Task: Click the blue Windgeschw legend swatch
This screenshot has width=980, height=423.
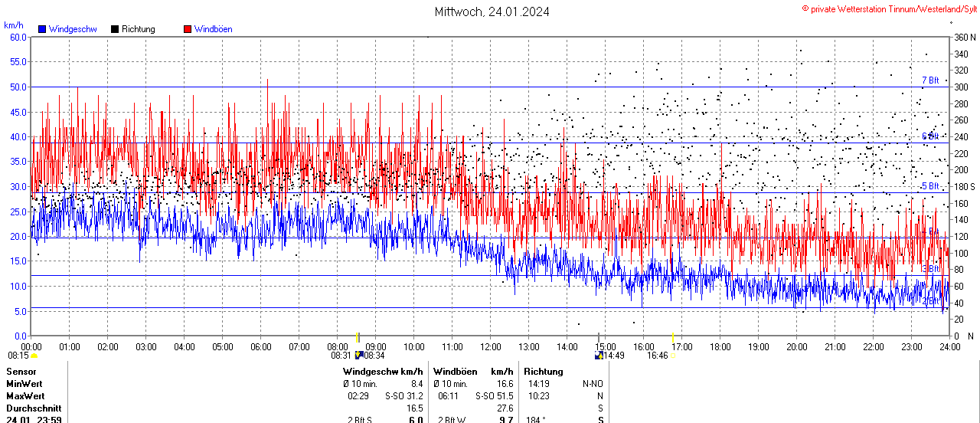Action: [43, 29]
